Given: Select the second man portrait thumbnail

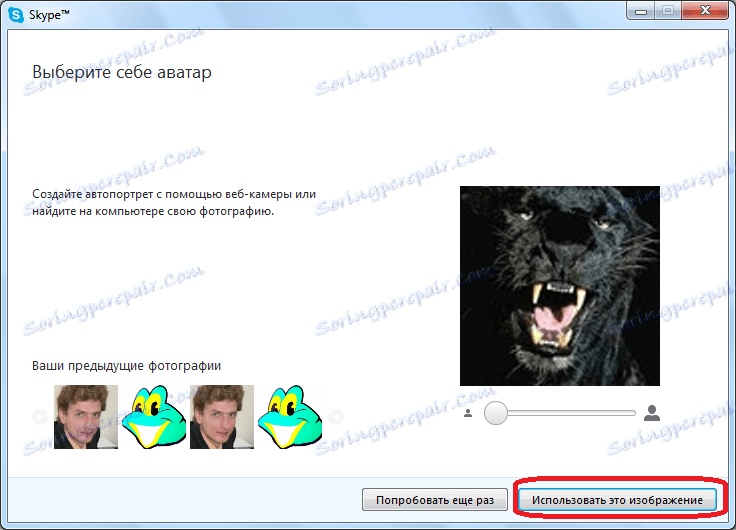Looking at the screenshot, I should coord(222,417).
